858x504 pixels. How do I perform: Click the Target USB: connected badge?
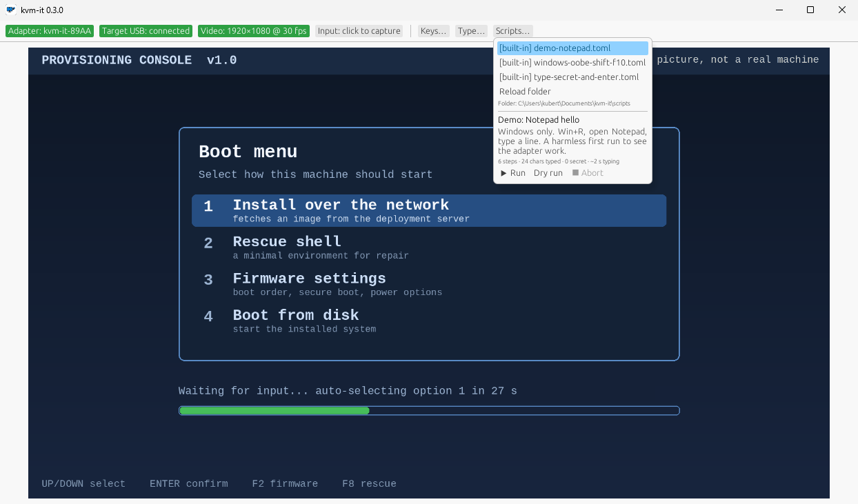146,31
